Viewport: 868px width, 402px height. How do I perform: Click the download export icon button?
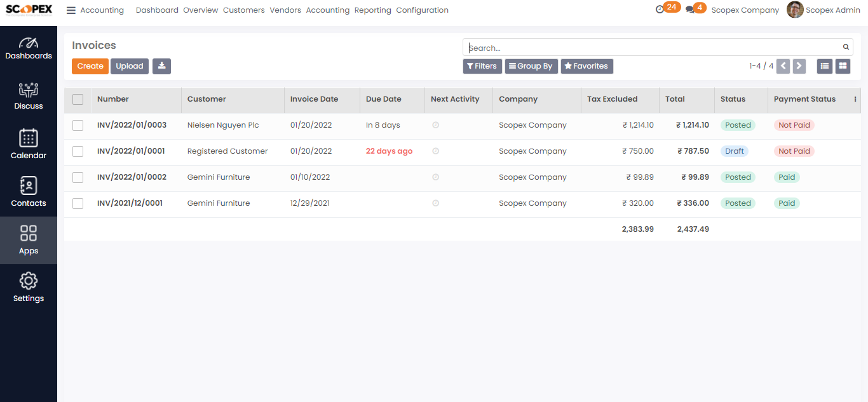(161, 66)
